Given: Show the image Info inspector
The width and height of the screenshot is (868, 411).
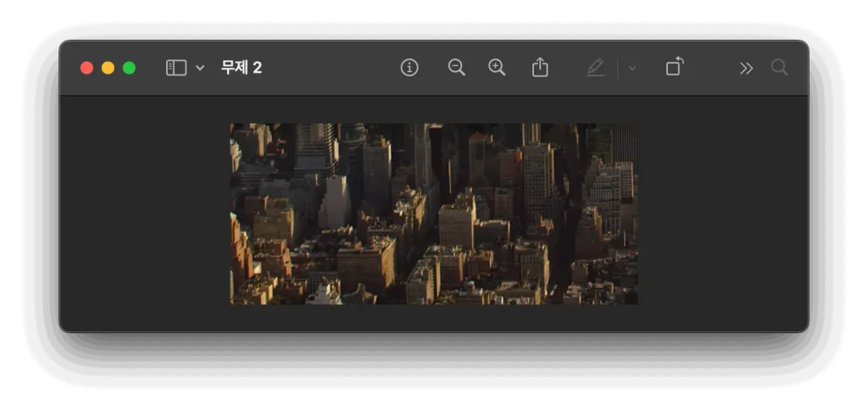Looking at the screenshot, I should pos(409,68).
